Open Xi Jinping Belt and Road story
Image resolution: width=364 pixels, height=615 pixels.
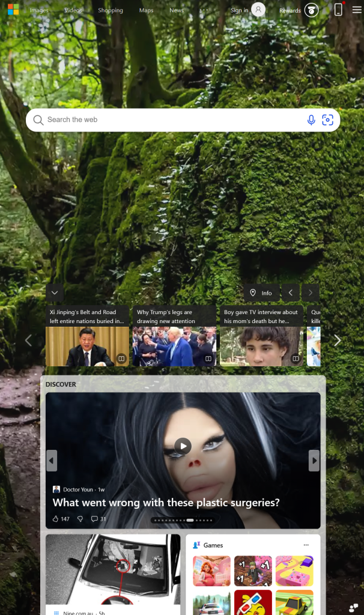(x=87, y=336)
